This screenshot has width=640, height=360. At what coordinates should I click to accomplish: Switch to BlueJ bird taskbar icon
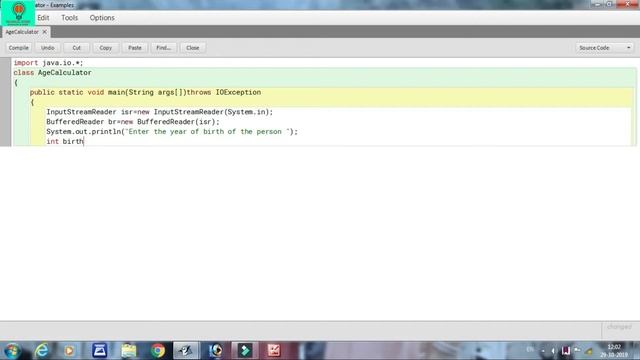(x=186, y=351)
